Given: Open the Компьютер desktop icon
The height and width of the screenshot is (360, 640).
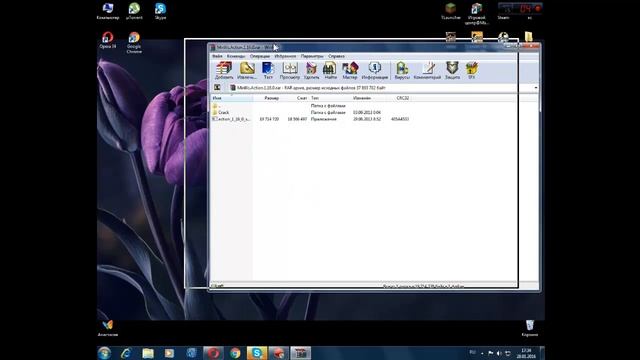Looking at the screenshot, I should pyautogui.click(x=108, y=11).
